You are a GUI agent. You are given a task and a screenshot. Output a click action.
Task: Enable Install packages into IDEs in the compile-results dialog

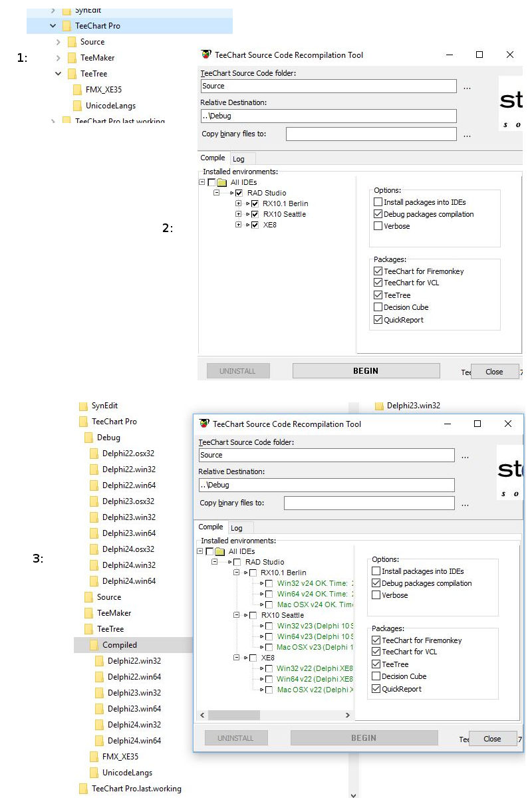tap(376, 571)
